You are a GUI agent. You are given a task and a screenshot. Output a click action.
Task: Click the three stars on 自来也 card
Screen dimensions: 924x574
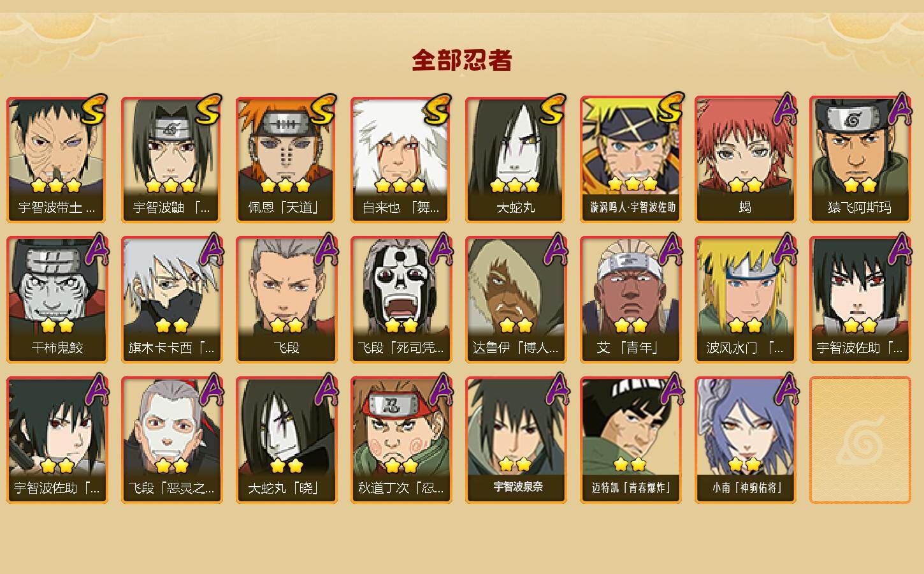(x=400, y=186)
